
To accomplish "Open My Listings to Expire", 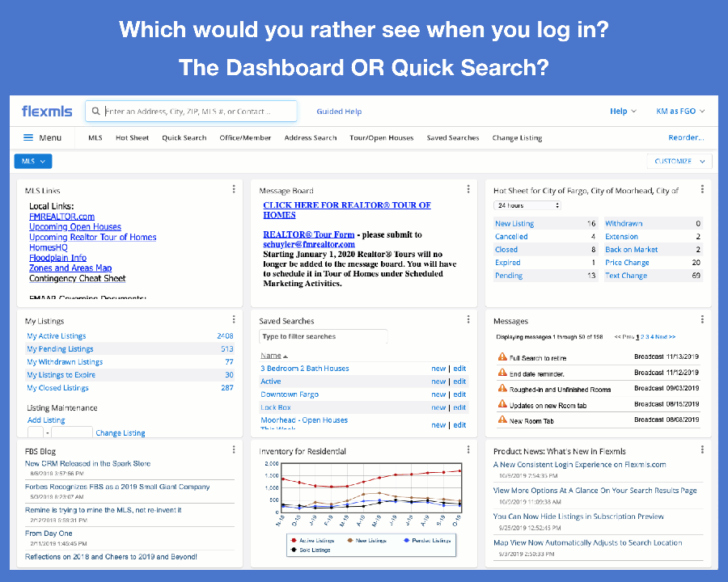I will point(61,374).
